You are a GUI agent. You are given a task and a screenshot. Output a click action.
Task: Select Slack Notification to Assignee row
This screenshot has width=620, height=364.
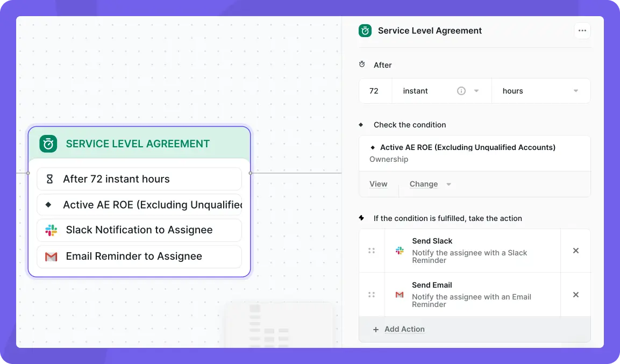[x=139, y=230]
